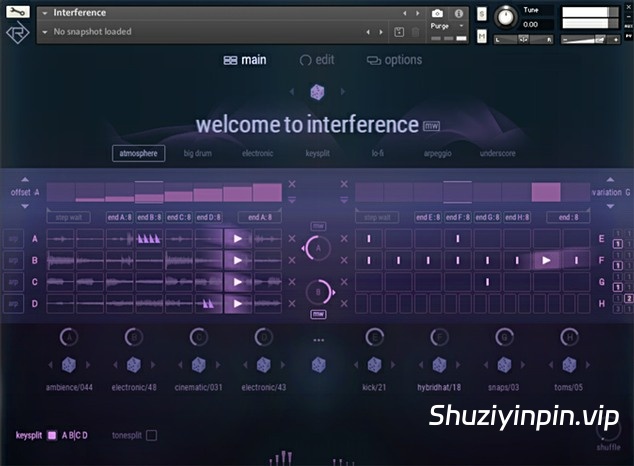
Task: Select next sample after ambience/044
Action: tap(88, 365)
